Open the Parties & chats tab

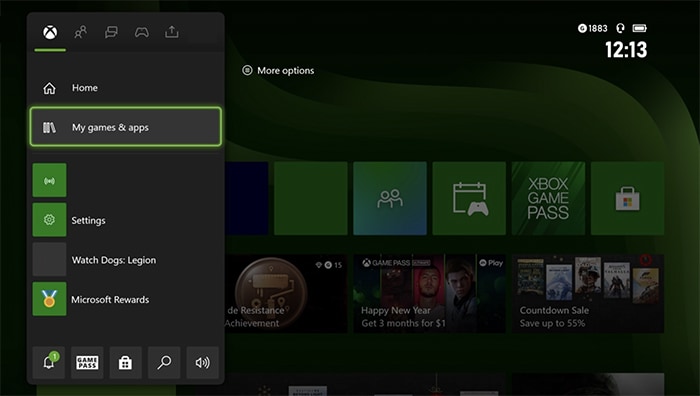tap(111, 32)
